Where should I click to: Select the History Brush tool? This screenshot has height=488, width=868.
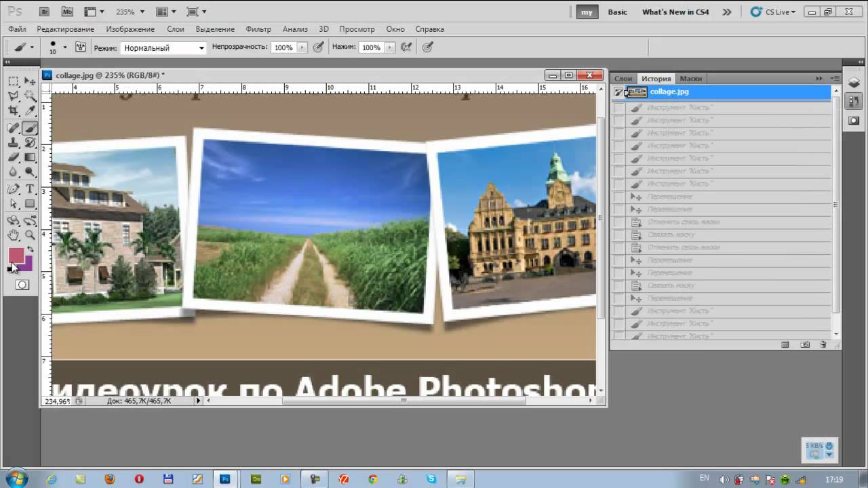[x=30, y=142]
